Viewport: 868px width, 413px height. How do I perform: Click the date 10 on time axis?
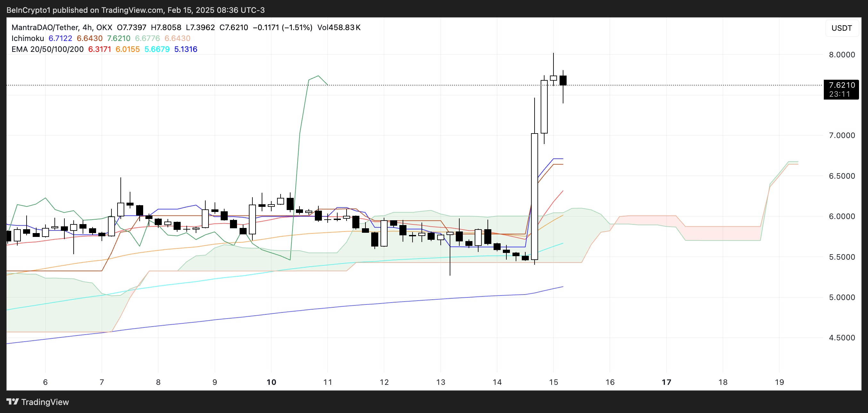(271, 382)
